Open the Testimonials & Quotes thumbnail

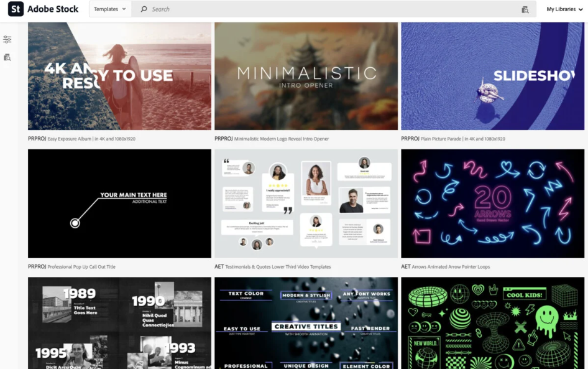point(306,203)
